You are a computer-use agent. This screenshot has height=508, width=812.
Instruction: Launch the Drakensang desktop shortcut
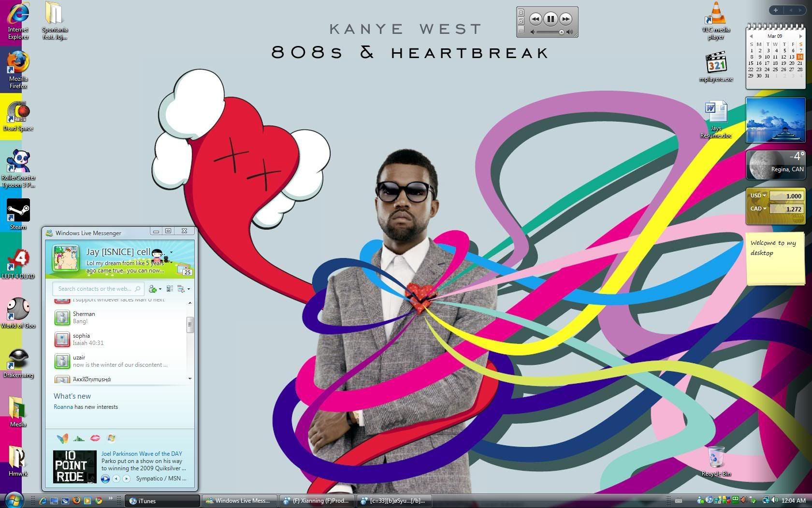tap(18, 363)
